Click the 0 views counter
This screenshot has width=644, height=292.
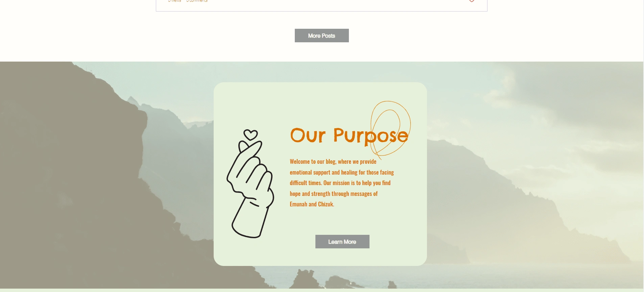(x=174, y=1)
